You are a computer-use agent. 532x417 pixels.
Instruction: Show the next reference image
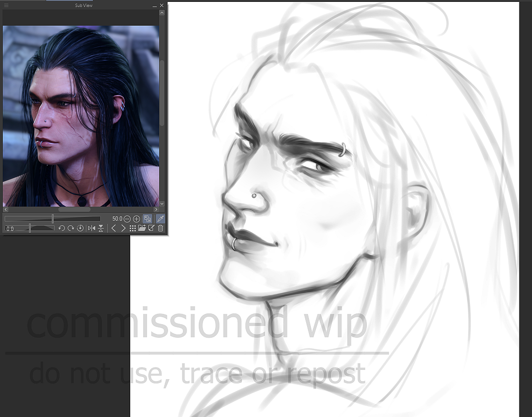coord(123,228)
